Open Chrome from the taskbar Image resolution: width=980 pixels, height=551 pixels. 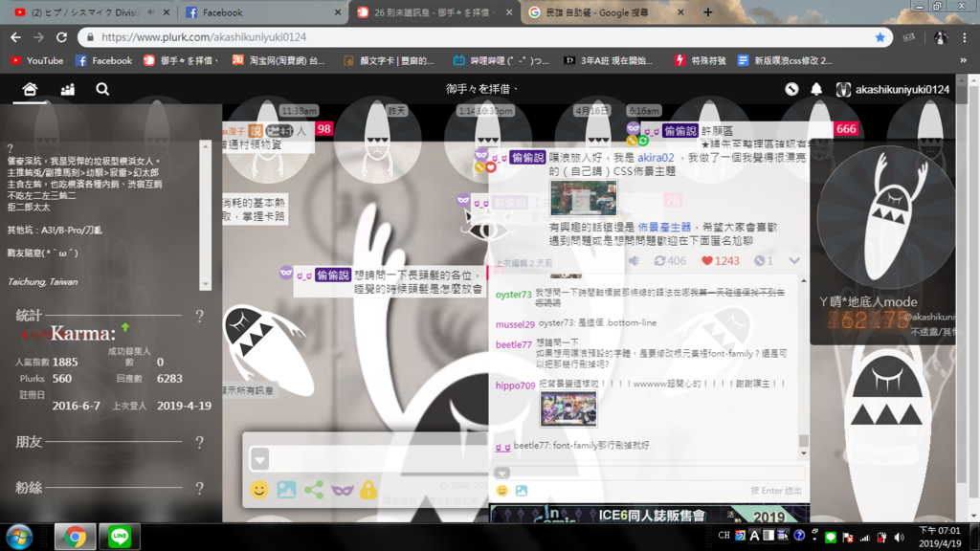point(75,537)
